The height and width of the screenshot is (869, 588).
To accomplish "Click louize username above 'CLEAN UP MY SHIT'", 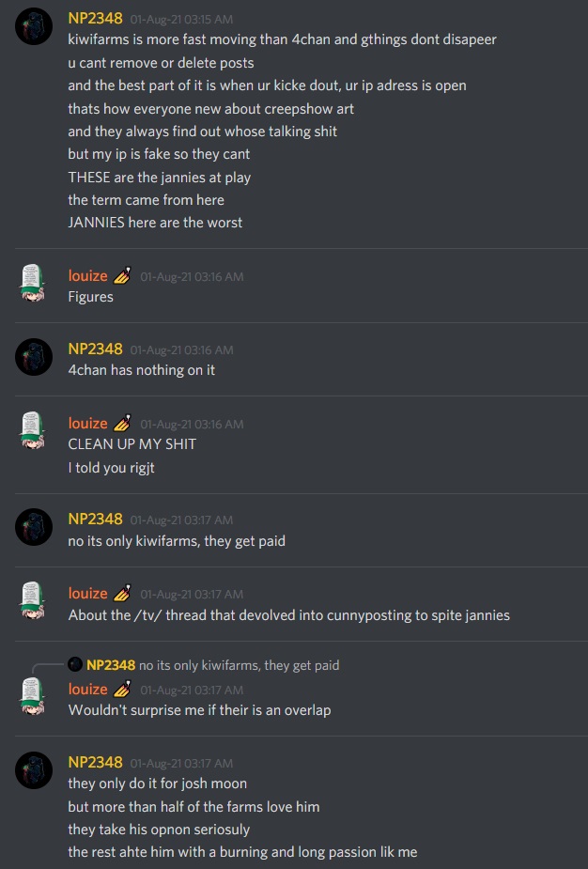I will click(x=87, y=424).
